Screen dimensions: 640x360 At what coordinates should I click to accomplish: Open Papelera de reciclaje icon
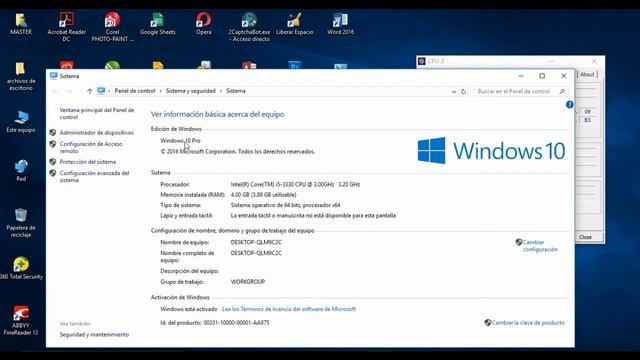tap(21, 223)
